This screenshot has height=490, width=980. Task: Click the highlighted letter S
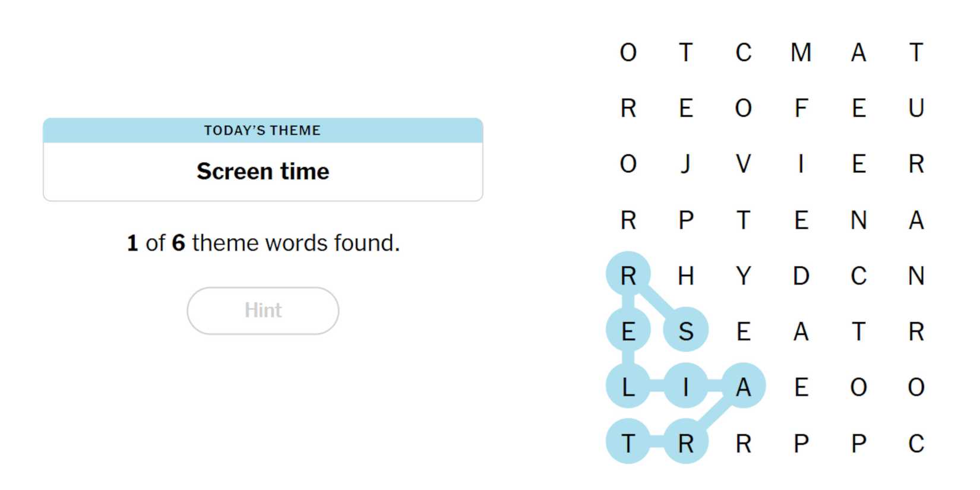[x=686, y=331]
